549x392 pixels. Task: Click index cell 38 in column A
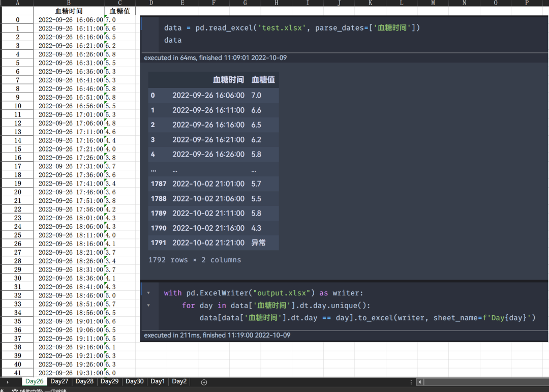click(17, 347)
